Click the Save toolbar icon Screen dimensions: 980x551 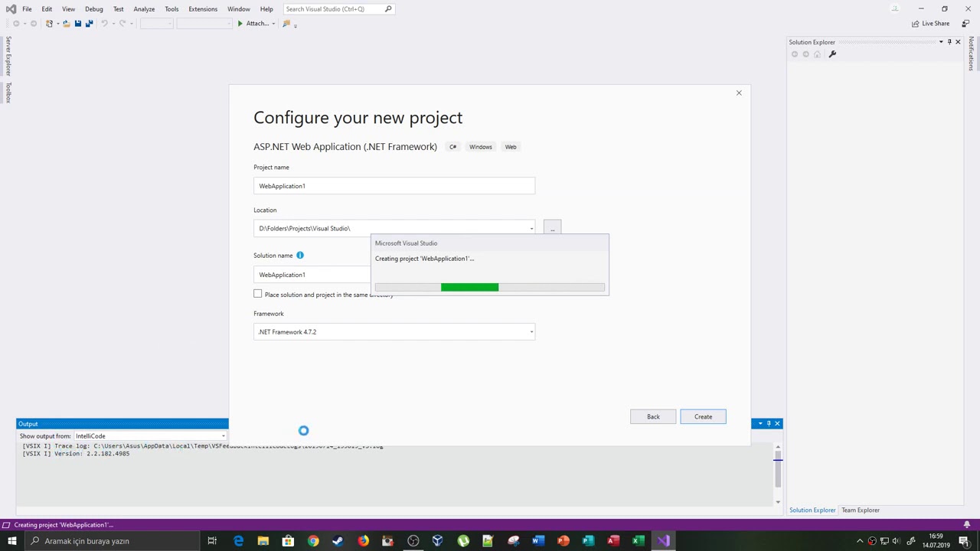click(x=78, y=24)
